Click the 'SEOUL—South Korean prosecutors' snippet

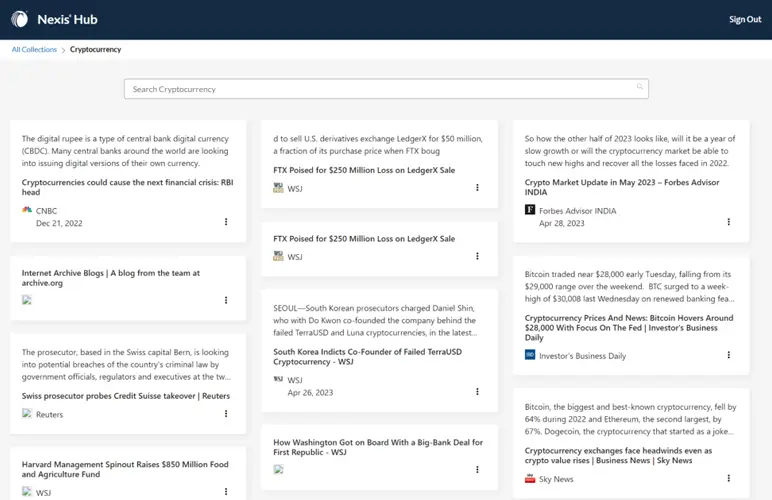pos(375,320)
